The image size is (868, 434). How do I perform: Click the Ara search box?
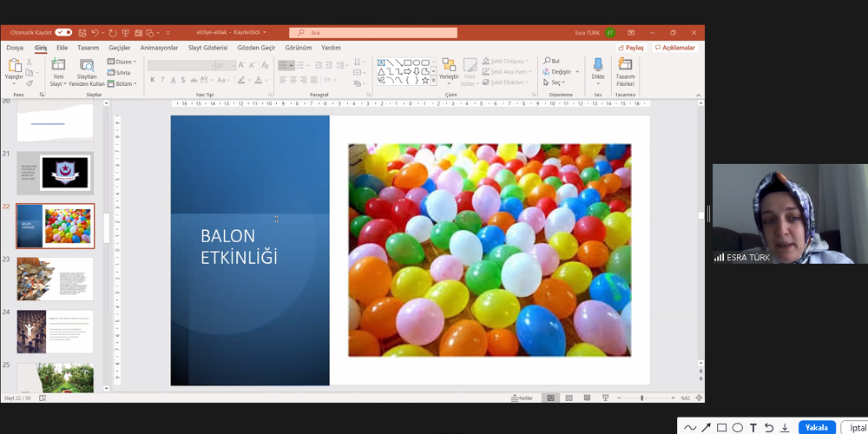tap(373, 33)
